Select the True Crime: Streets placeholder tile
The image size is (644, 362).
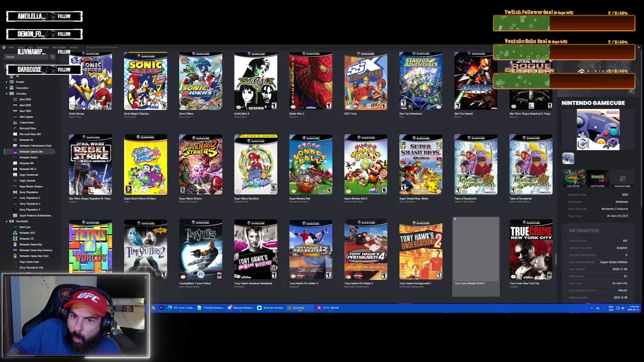476,256
